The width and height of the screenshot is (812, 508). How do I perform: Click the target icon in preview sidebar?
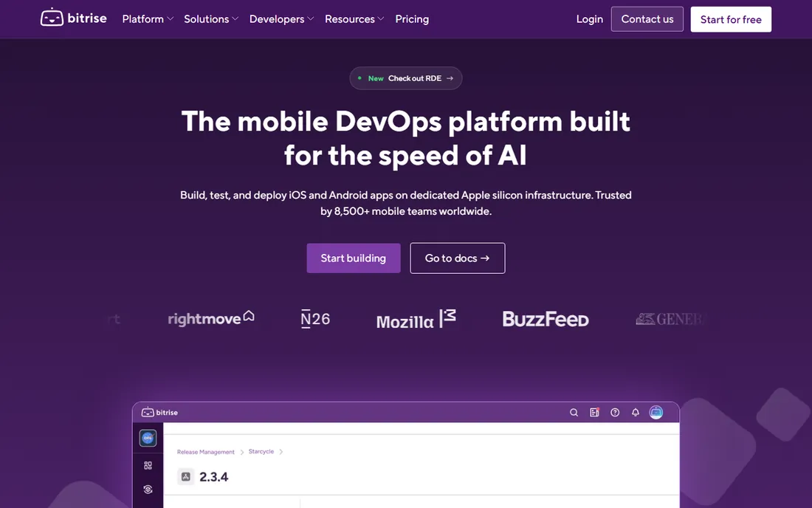148,490
